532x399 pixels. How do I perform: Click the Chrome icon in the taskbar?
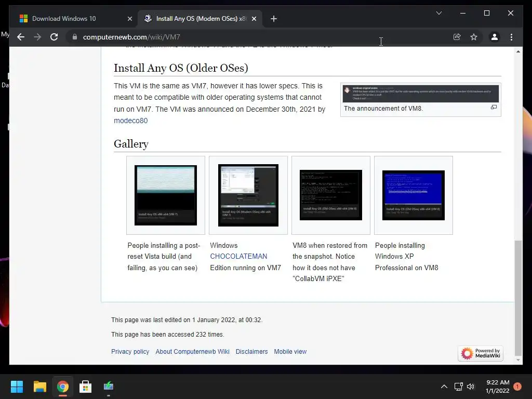[63, 387]
